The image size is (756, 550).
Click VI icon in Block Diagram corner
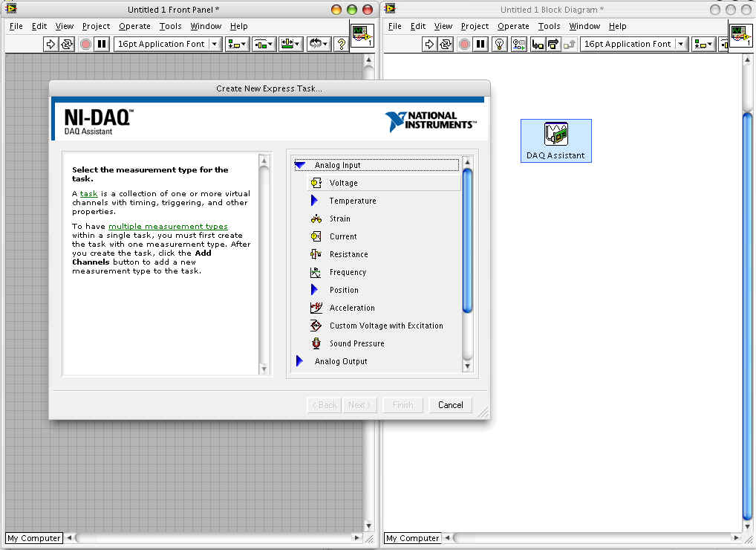tap(740, 36)
